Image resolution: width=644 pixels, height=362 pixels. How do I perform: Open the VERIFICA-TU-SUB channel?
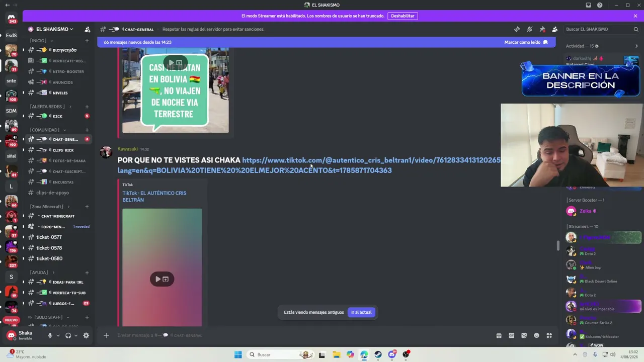point(59,293)
